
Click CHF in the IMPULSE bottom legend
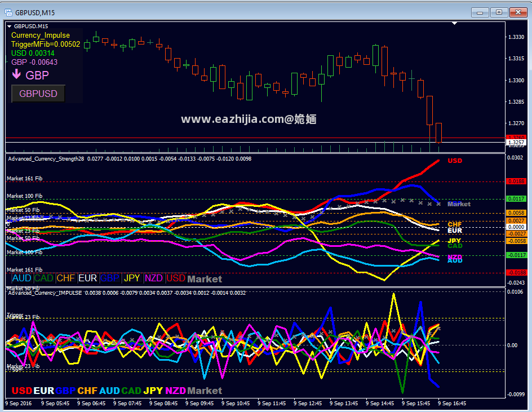(x=87, y=391)
